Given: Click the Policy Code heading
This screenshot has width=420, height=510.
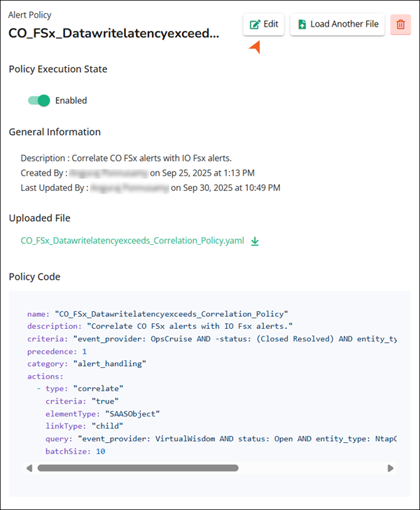Looking at the screenshot, I should click(x=34, y=277).
